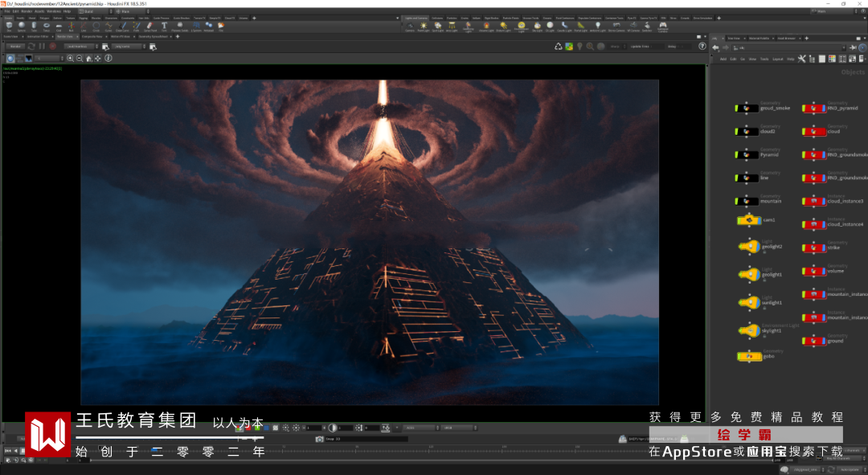Select the mountain geometry node
This screenshot has width=868, height=475.
pyautogui.click(x=747, y=201)
